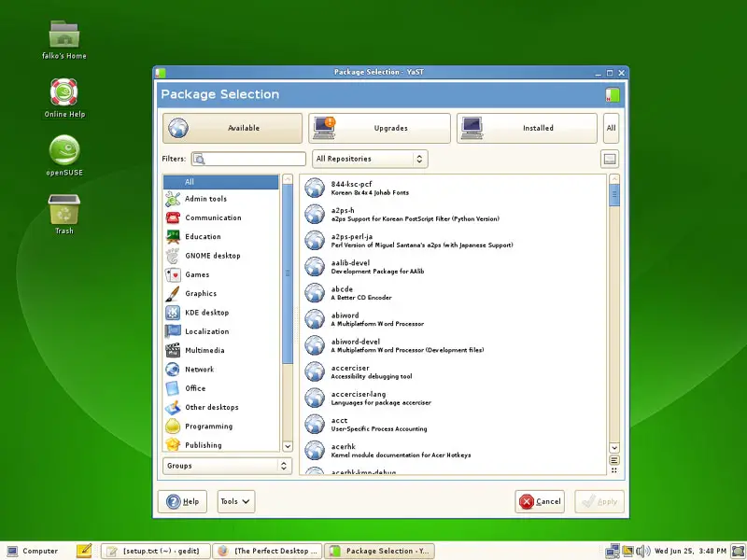Switch to the setup.txt gedit taskbar window
This screenshot has height=560, width=747.
coord(156,551)
